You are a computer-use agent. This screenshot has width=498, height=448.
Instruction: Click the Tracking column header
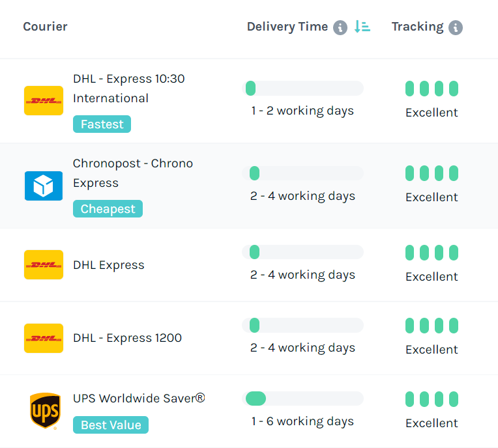pyautogui.click(x=417, y=27)
